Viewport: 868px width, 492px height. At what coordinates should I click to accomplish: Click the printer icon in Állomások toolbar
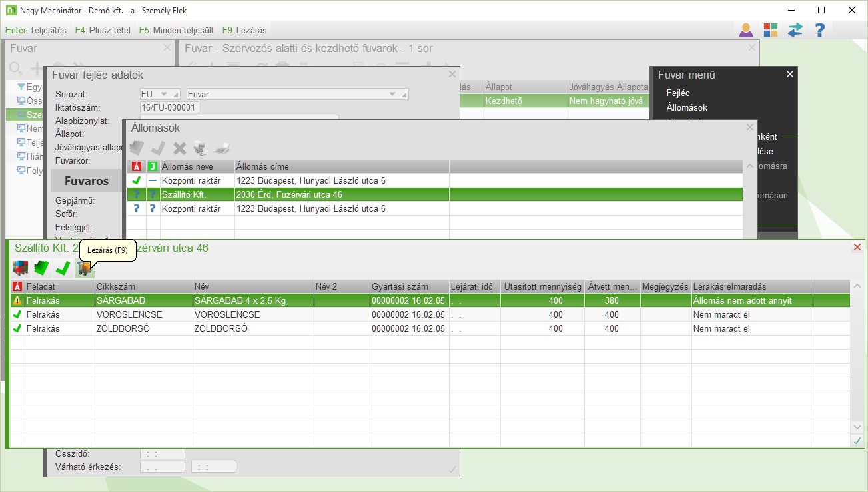coord(222,148)
